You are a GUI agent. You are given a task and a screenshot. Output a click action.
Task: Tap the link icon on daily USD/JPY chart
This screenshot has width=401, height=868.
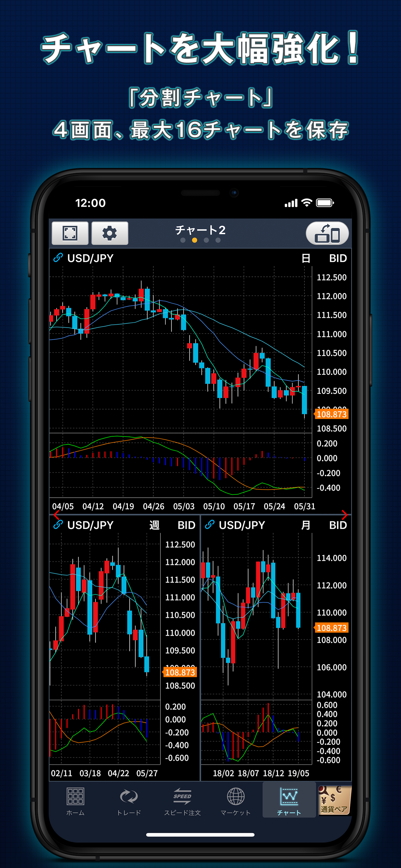(58, 258)
